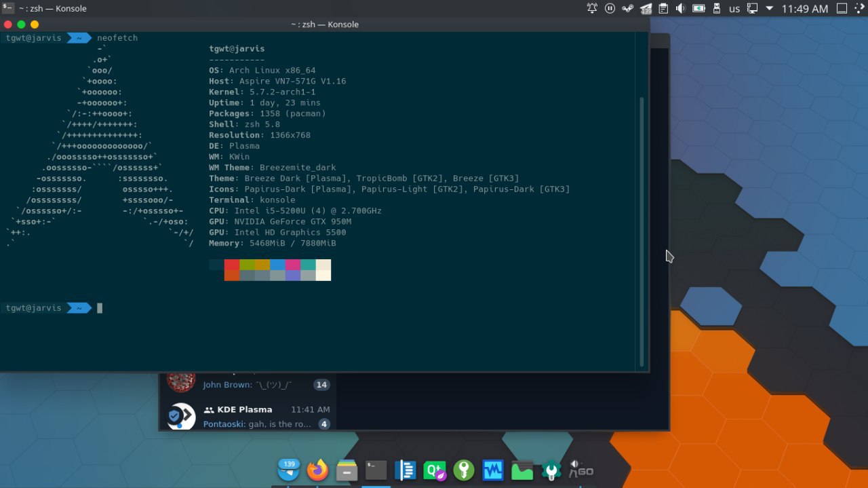Image resolution: width=868 pixels, height=488 pixels.
Task: Open the notifications bell tray icon
Action: (x=592, y=9)
